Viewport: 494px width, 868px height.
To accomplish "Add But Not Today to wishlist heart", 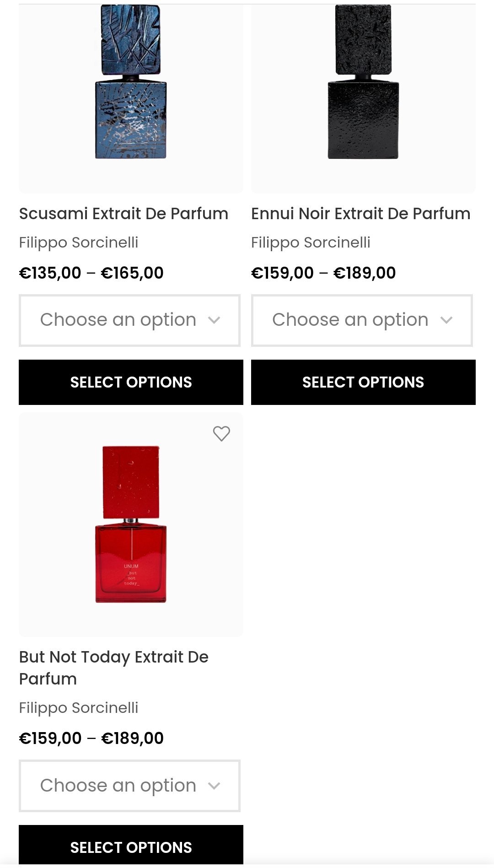I will (x=221, y=433).
